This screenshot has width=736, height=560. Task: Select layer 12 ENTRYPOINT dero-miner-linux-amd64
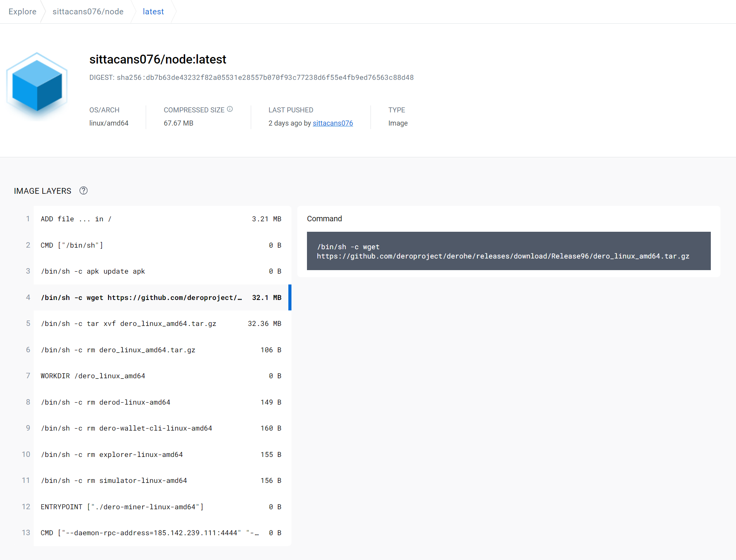coord(162,507)
